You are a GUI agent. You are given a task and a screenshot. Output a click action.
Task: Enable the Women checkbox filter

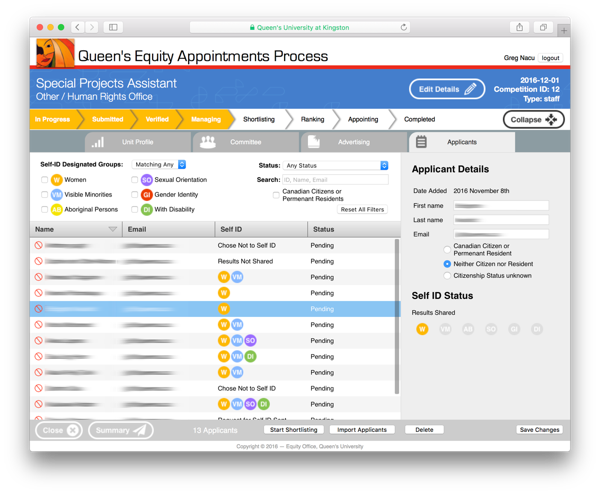tap(44, 179)
